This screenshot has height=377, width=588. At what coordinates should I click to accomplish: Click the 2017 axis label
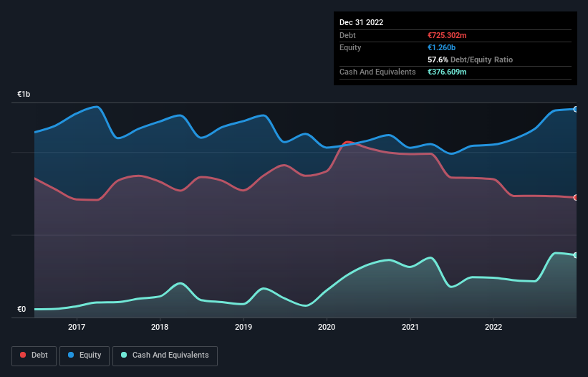tap(77, 327)
